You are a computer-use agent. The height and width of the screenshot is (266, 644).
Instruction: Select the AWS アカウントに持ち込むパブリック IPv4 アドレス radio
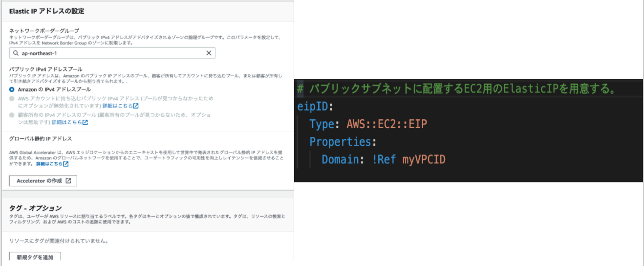point(12,98)
